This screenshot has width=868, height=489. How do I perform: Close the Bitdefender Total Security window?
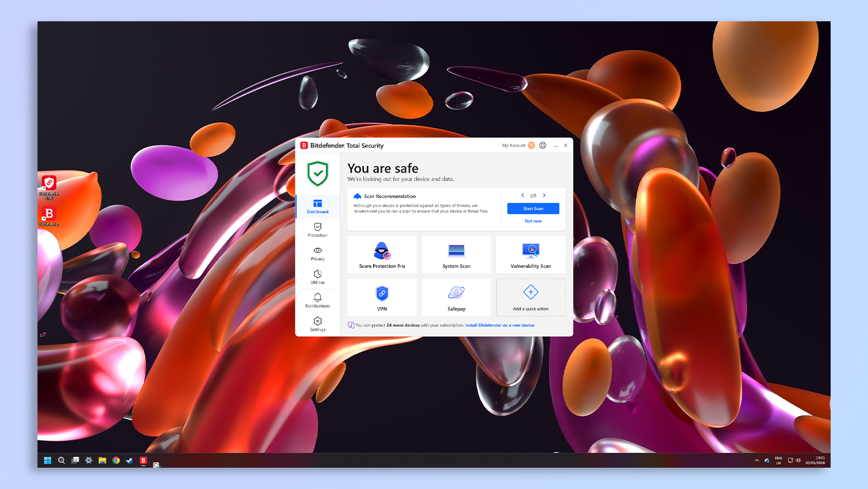[x=566, y=146]
